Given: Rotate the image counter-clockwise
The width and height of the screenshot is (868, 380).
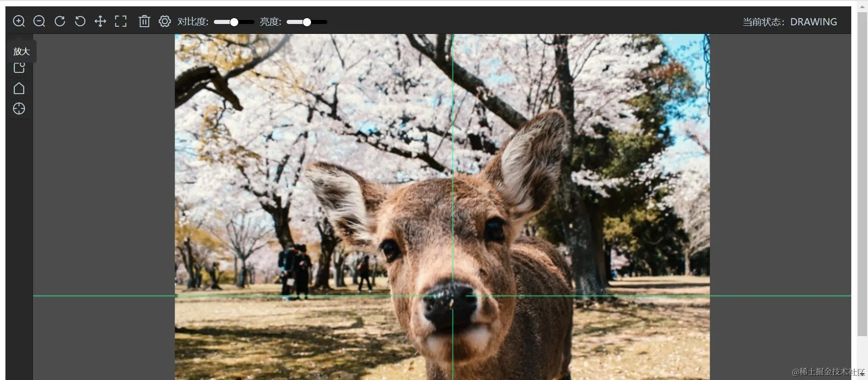Looking at the screenshot, I should 80,21.
